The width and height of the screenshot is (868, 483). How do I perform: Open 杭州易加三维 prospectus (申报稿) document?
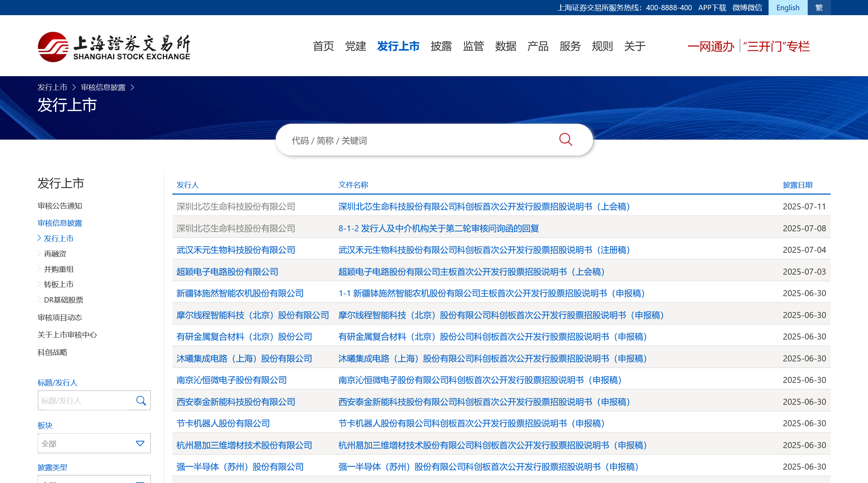(493, 445)
